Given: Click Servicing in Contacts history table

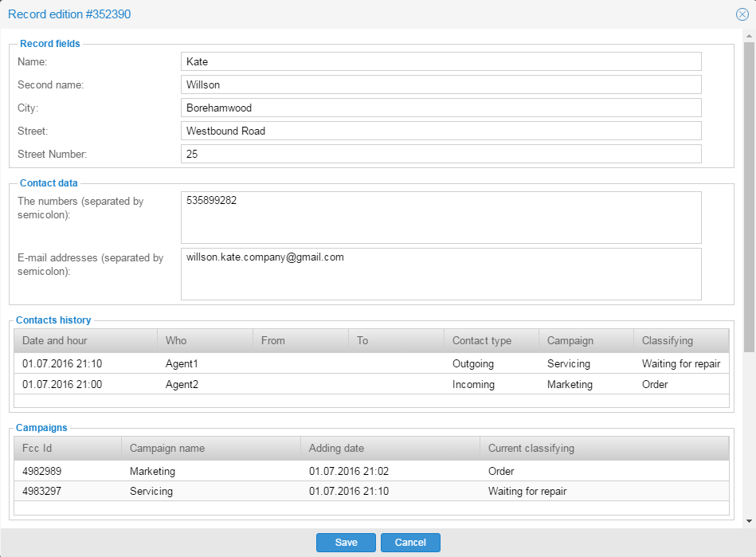Looking at the screenshot, I should 569,363.
